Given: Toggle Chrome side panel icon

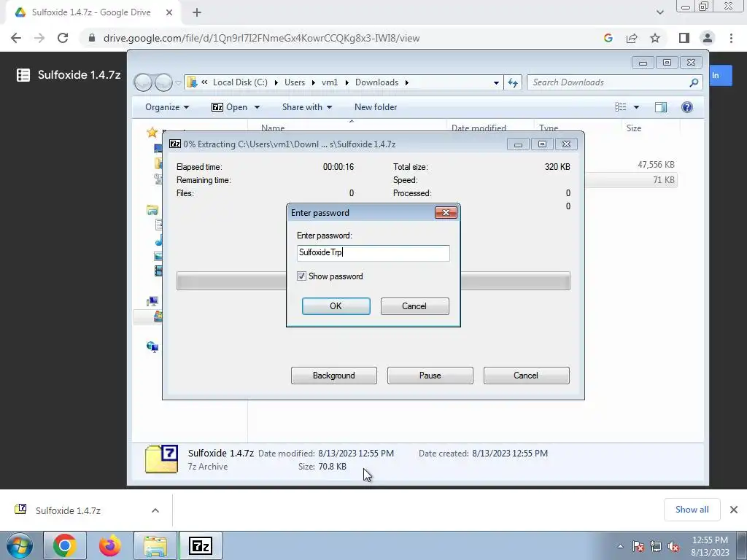Looking at the screenshot, I should pos(684,38).
